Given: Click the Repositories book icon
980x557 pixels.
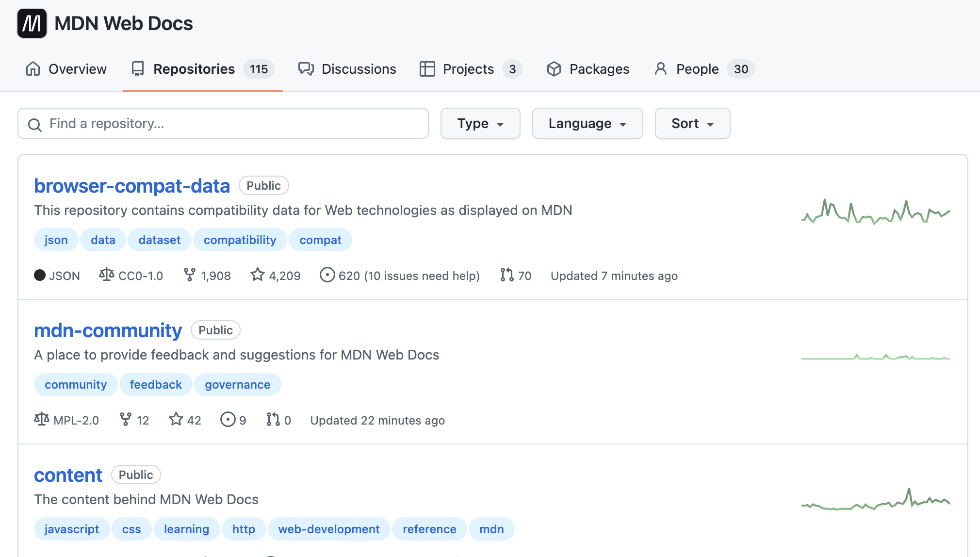Looking at the screenshot, I should 138,69.
